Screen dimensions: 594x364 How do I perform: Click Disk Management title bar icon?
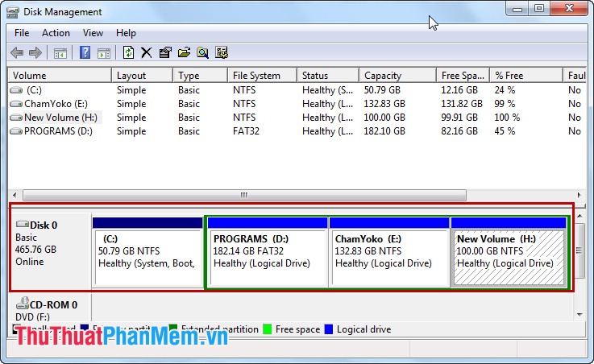(x=13, y=13)
